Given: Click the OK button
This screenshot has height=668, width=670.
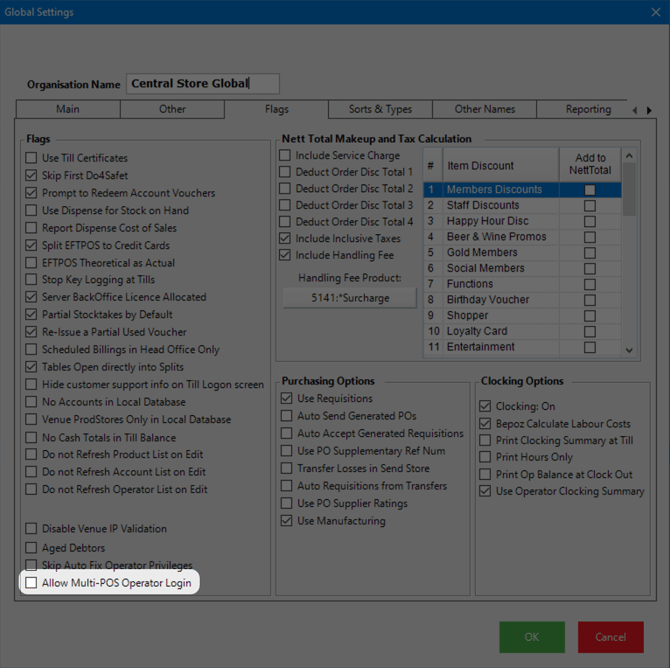Looking at the screenshot, I should (532, 637).
